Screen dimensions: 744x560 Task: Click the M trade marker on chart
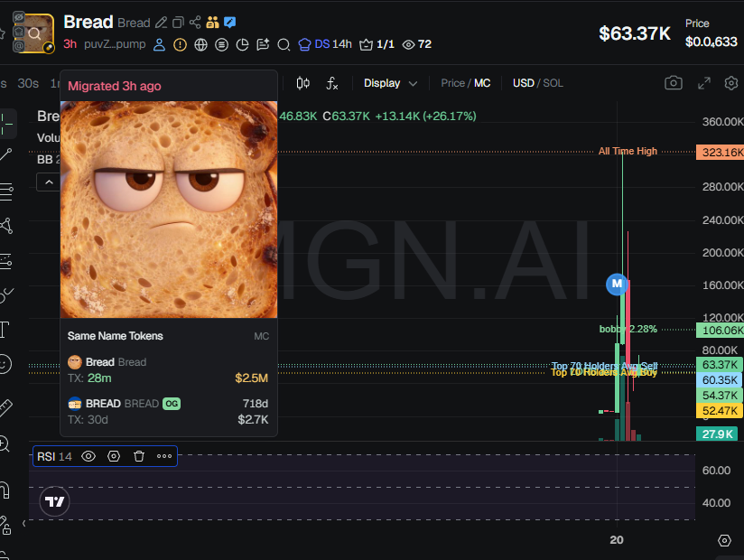pyautogui.click(x=617, y=285)
